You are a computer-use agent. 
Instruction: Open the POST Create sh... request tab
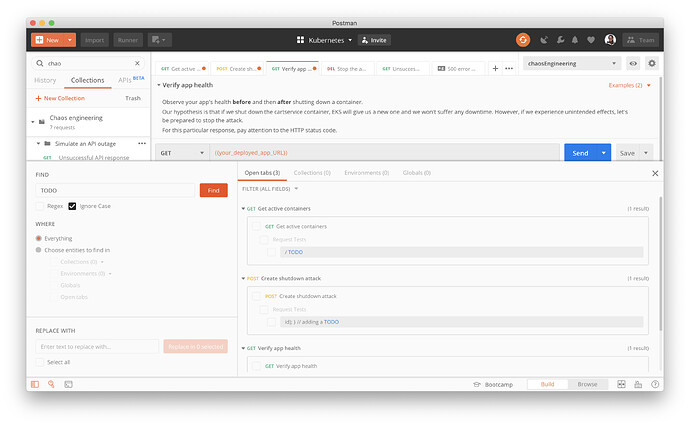[238, 69]
